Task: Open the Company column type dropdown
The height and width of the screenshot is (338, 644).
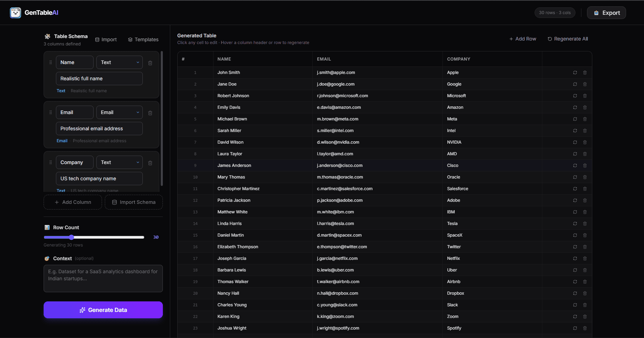Action: 119,162
